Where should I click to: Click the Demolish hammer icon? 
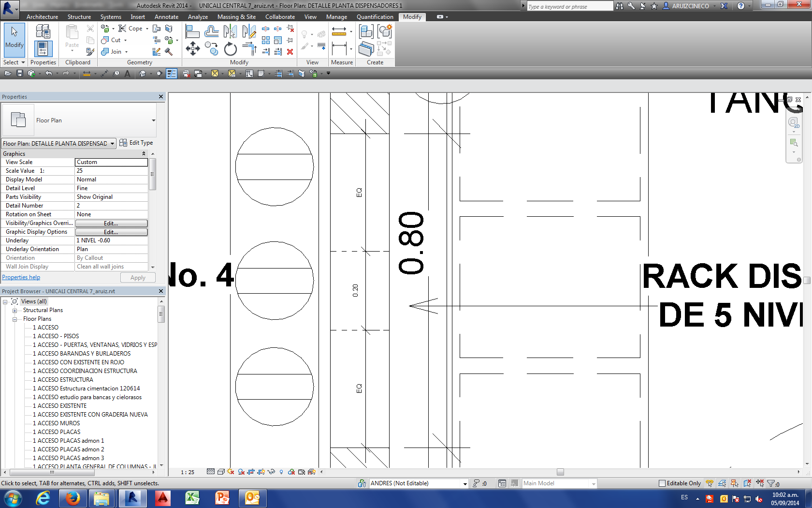(169, 52)
